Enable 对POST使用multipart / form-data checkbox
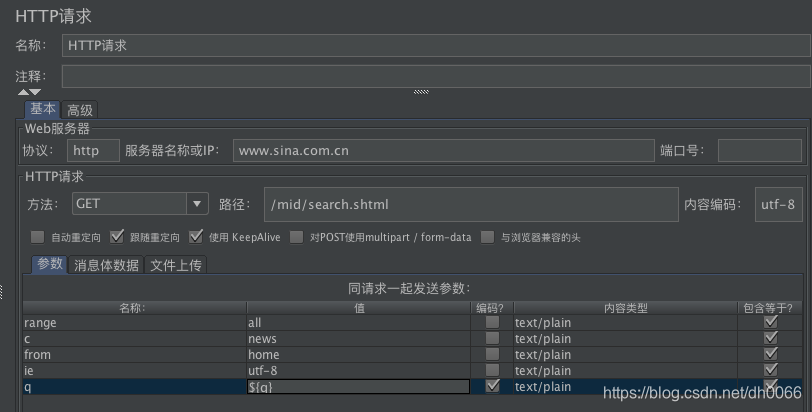 coord(296,237)
